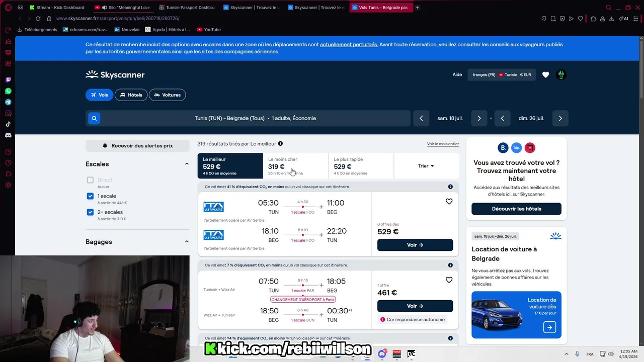Click the arrow on car rental ad
This screenshot has width=644, height=362.
point(549,327)
